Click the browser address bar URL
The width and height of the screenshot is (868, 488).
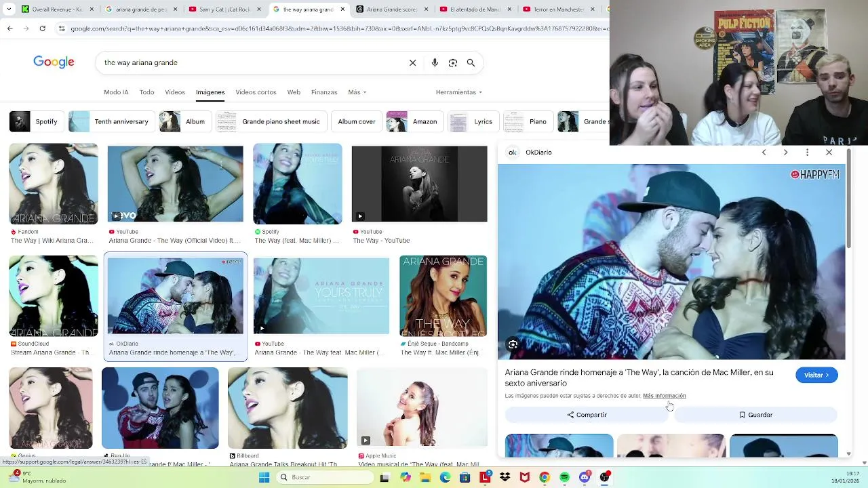pyautogui.click(x=339, y=28)
